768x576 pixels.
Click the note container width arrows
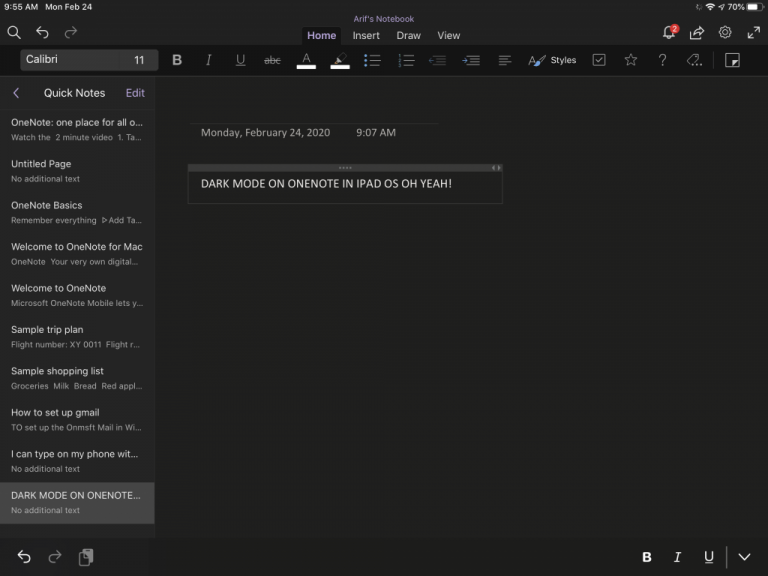pyautogui.click(x=496, y=168)
